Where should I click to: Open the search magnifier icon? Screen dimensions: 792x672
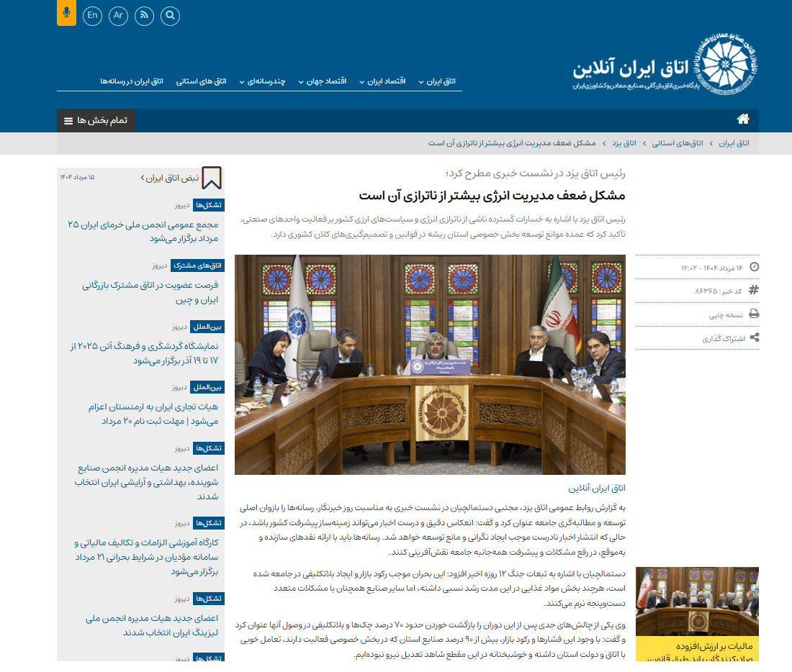(170, 16)
